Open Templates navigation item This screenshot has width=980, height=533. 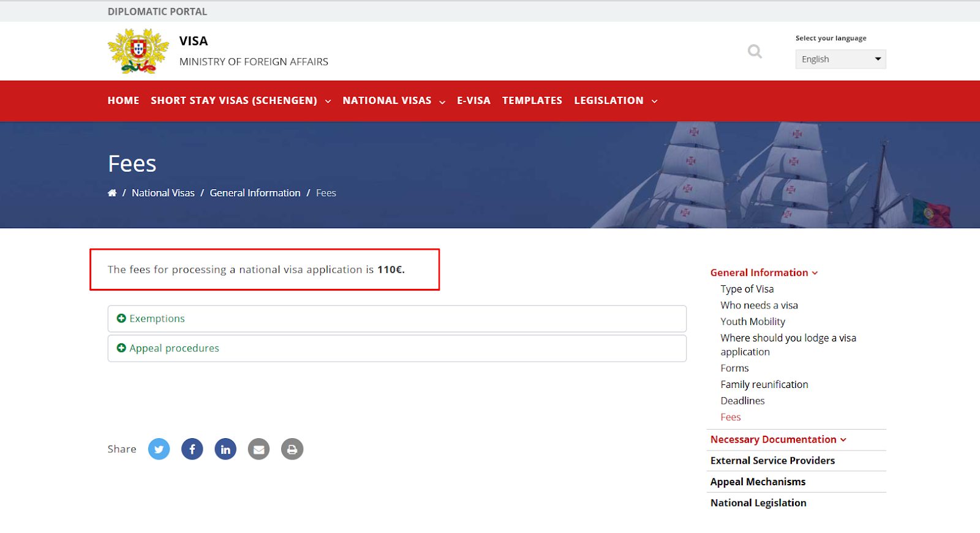(532, 100)
